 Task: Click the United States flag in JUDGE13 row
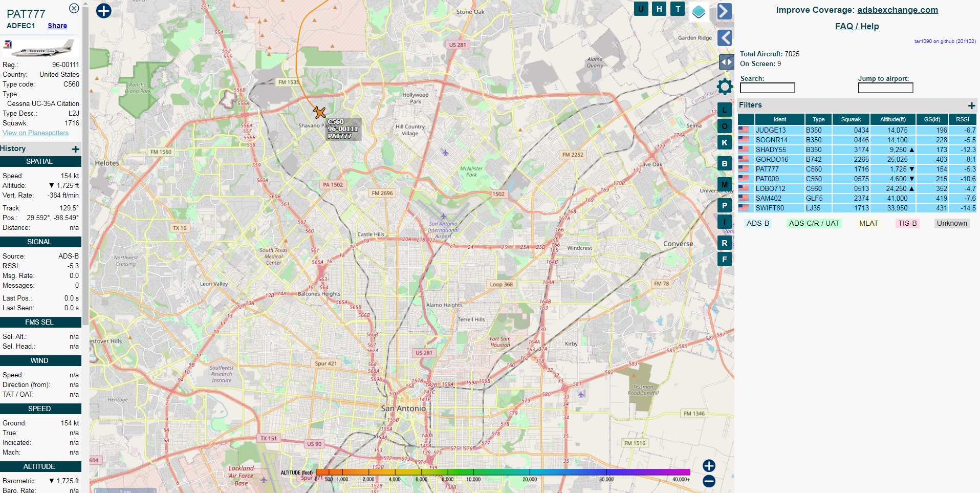[744, 130]
